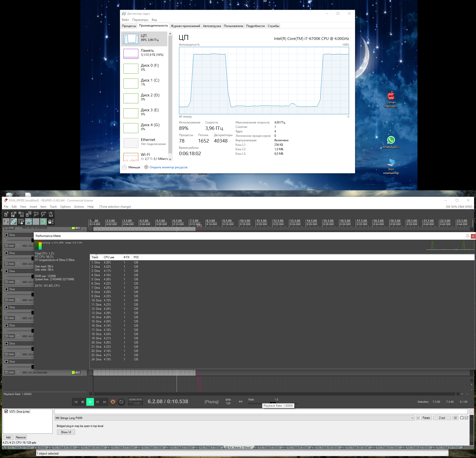Select Память in the Task Manager sidebar
This screenshot has height=458, width=476.
144,54
